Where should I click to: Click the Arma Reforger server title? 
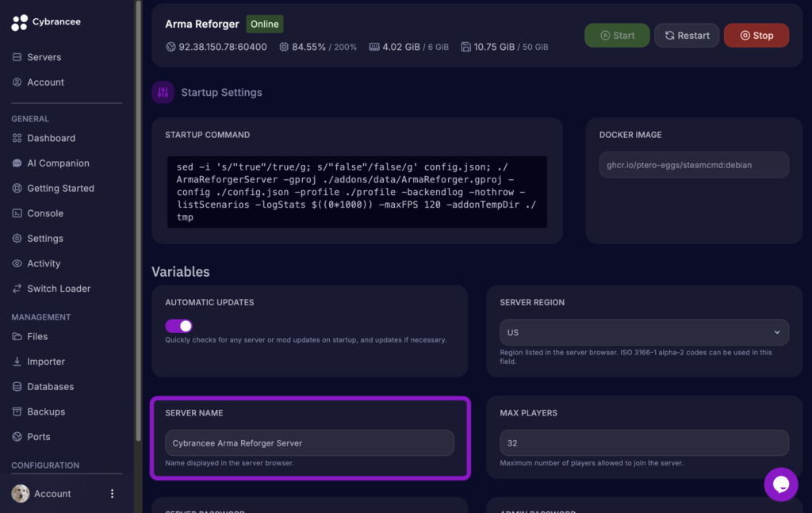(x=202, y=24)
